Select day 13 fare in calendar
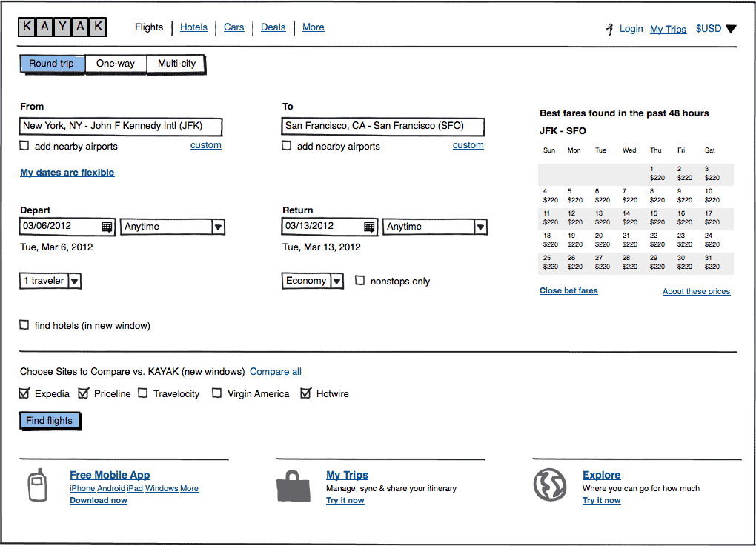 (x=602, y=218)
